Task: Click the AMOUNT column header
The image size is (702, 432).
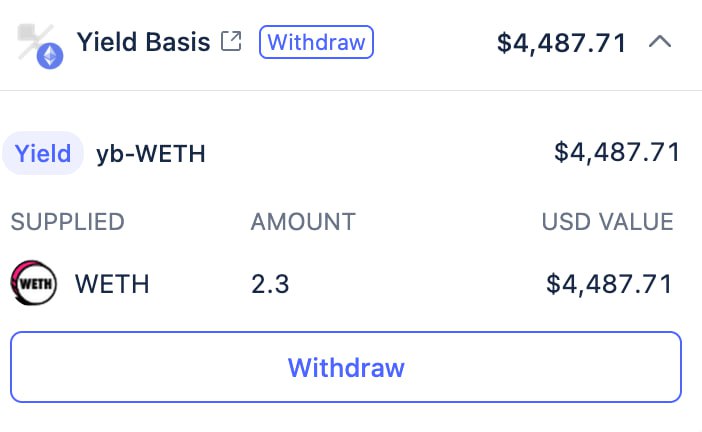Action: (x=303, y=221)
